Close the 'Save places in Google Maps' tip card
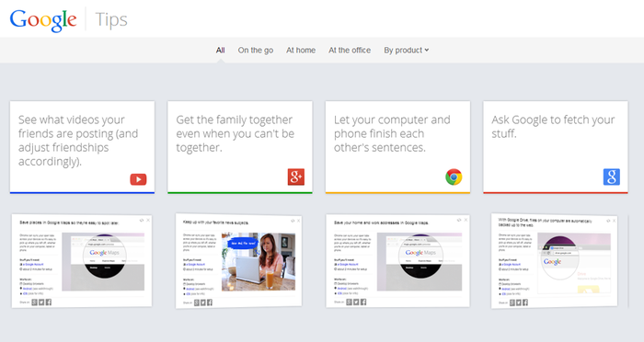This screenshot has width=644, height=342. coord(148,221)
